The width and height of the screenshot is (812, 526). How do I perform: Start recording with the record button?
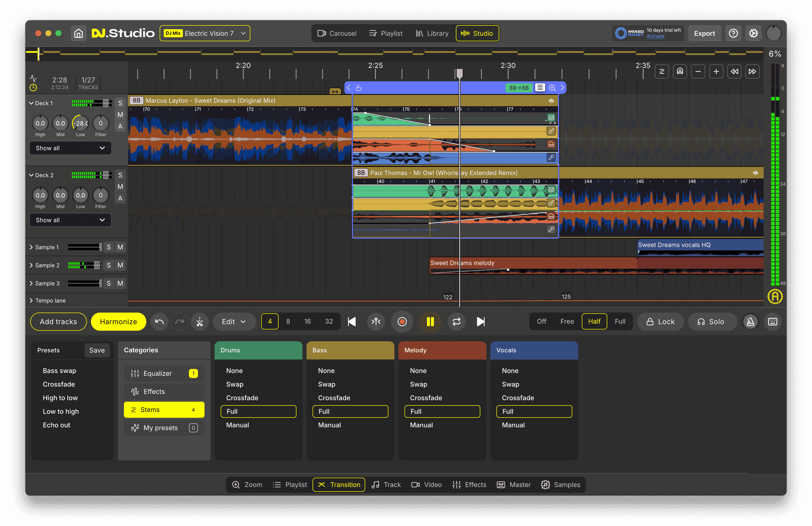coord(402,321)
